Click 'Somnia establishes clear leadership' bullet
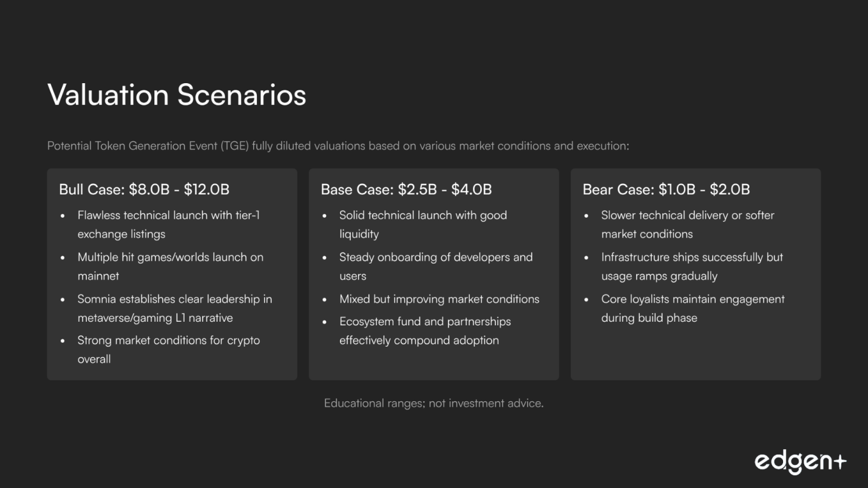Image resolution: width=868 pixels, height=488 pixels. click(174, 299)
